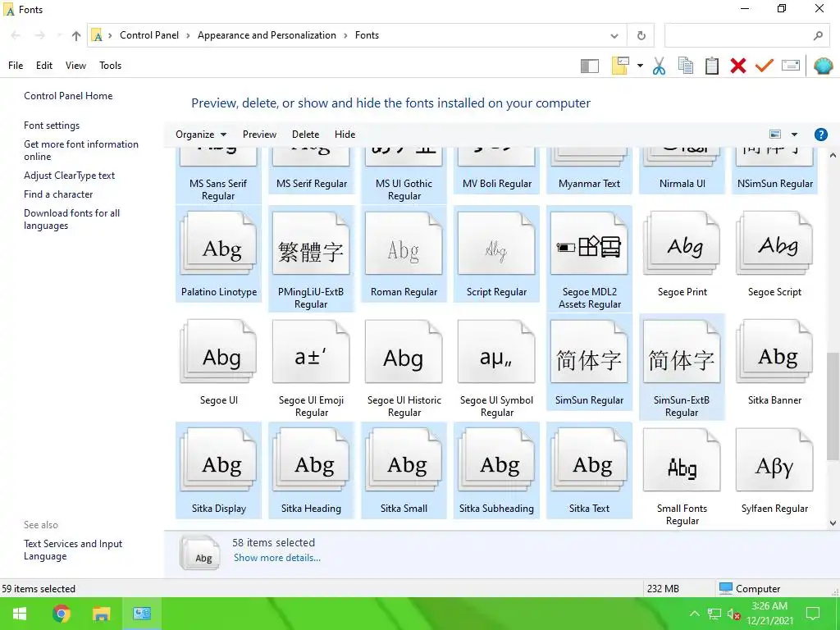Open the Edit menu
840x630 pixels.
44,66
